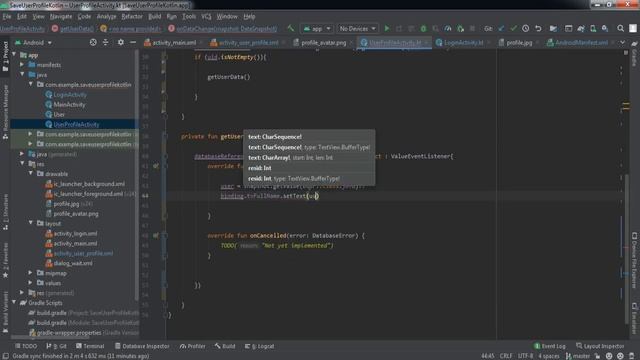640x360 pixels.
Task: Open activity_login.xml in tree
Action: [75, 233]
